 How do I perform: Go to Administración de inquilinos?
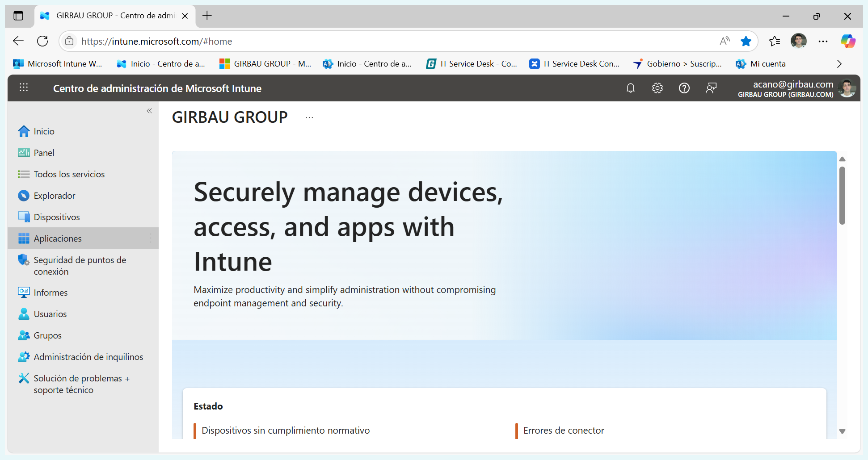click(x=88, y=357)
